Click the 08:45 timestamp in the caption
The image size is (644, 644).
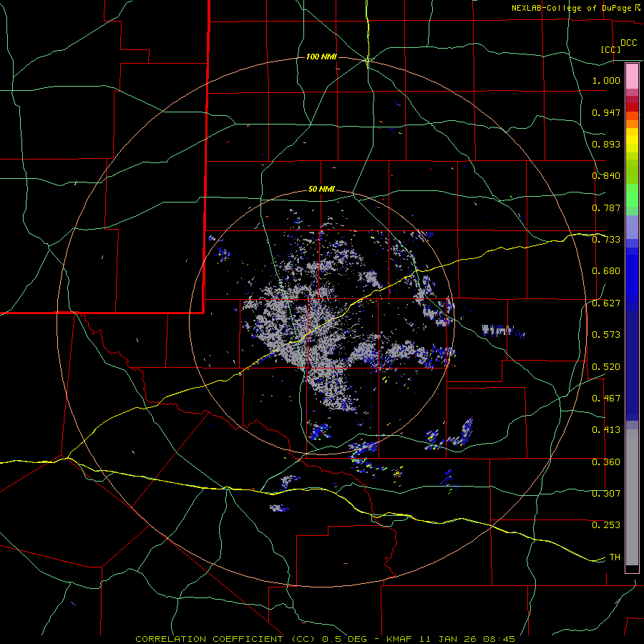(x=499, y=639)
